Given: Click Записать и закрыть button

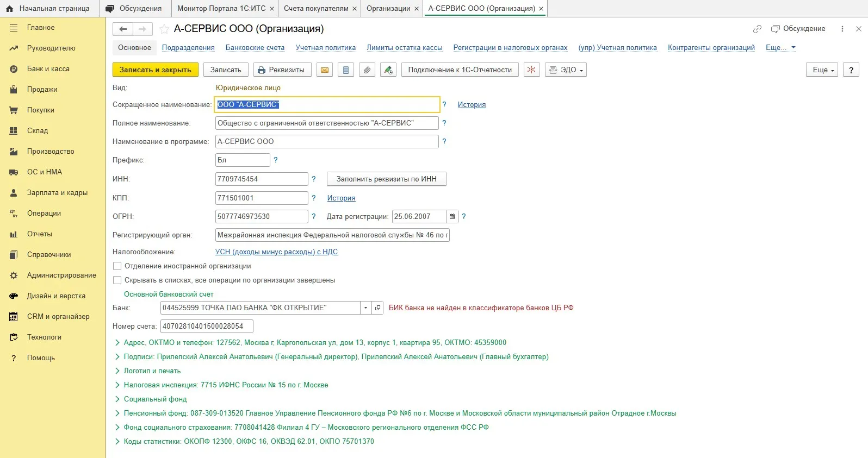Looking at the screenshot, I should 156,70.
